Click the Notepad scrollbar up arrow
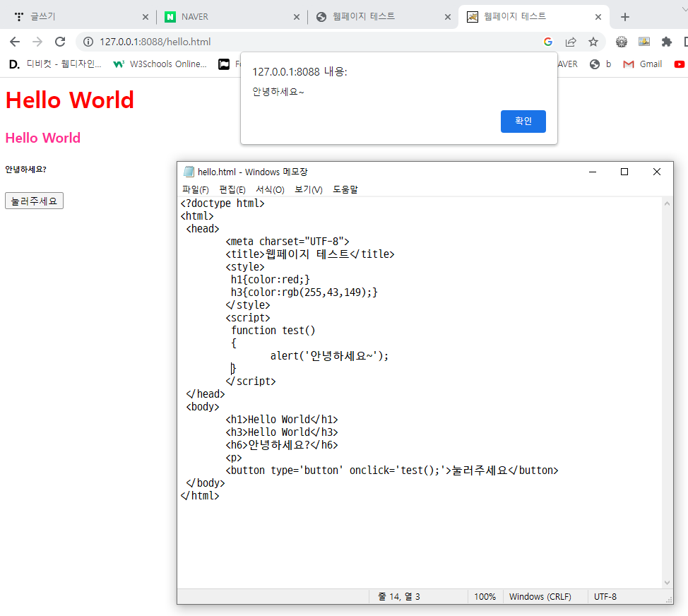688x616 pixels. [667, 203]
